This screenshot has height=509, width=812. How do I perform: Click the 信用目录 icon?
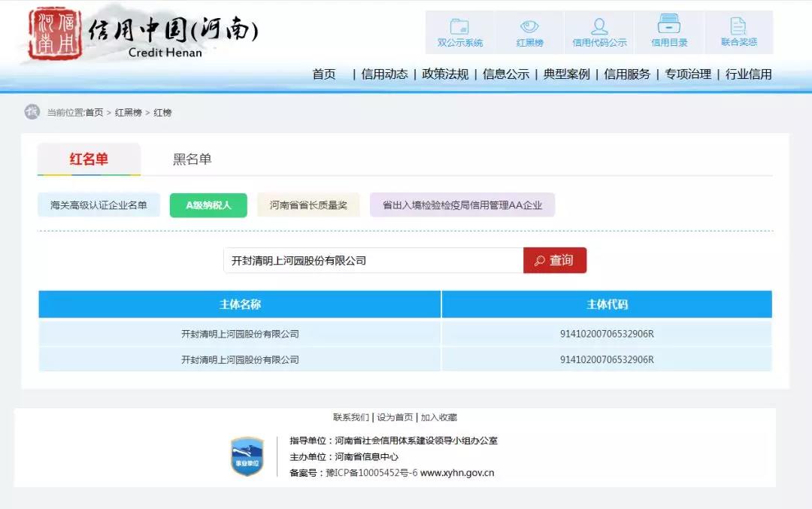click(x=669, y=26)
